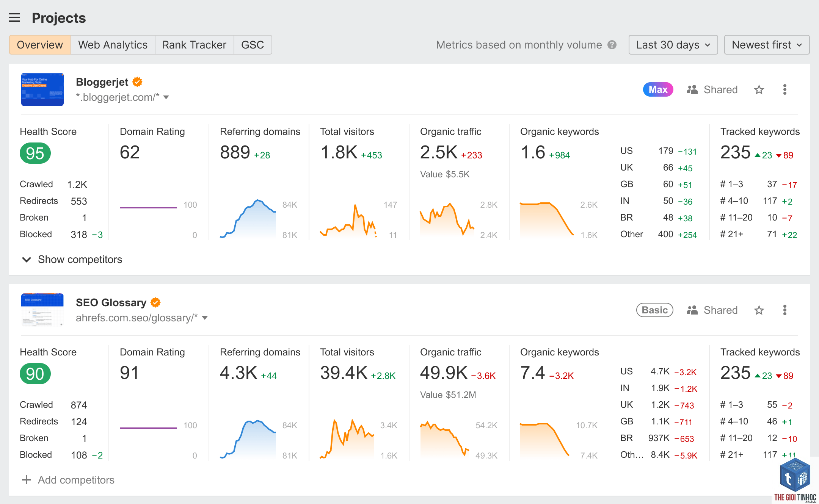Click Bloggerjet Other keywords value 400
819x504 pixels.
coord(666,234)
